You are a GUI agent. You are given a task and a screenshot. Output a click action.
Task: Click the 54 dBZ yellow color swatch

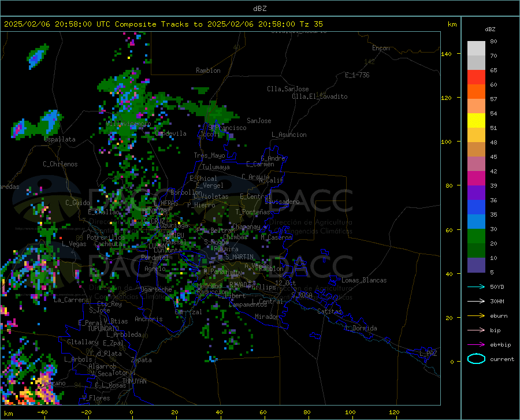[x=476, y=121]
